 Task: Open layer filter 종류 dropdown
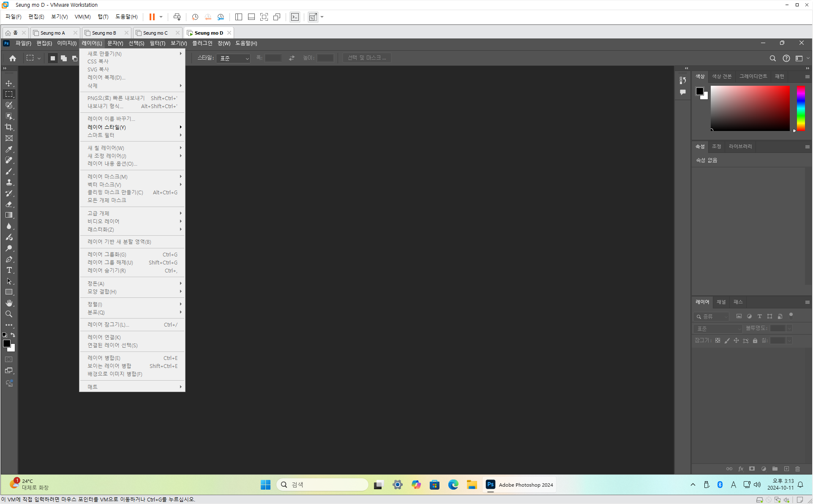pos(712,316)
